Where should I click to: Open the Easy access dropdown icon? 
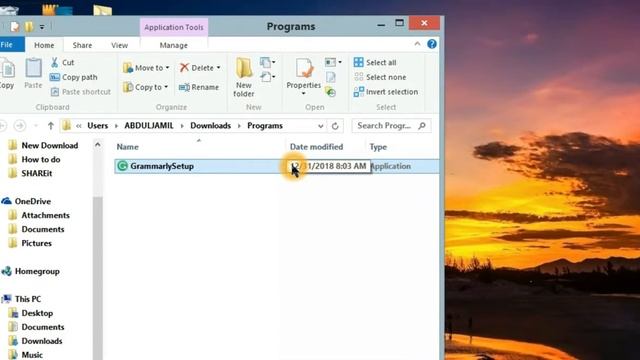267,76
